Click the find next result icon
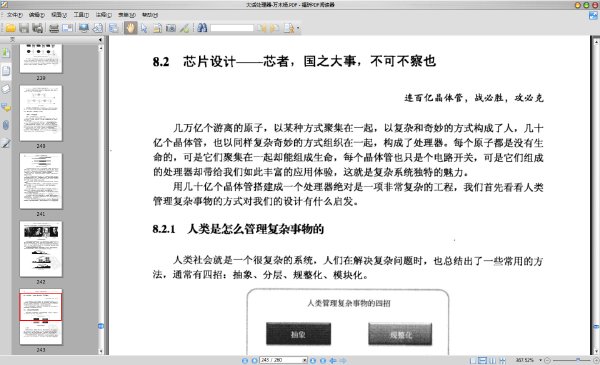 coord(275,28)
